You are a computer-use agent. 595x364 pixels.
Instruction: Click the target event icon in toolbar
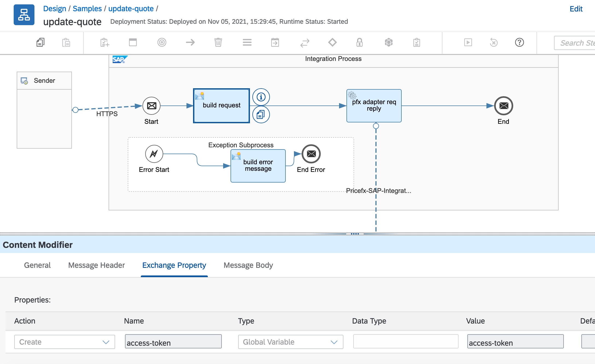(162, 42)
